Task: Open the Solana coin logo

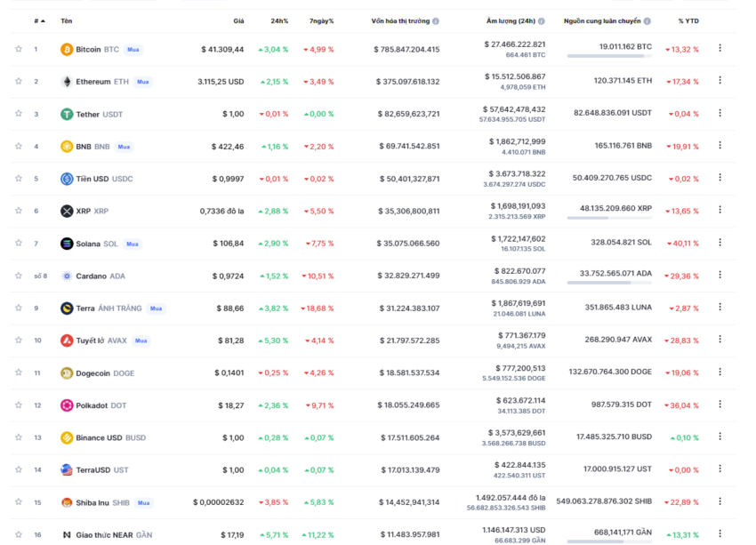Action: click(67, 244)
